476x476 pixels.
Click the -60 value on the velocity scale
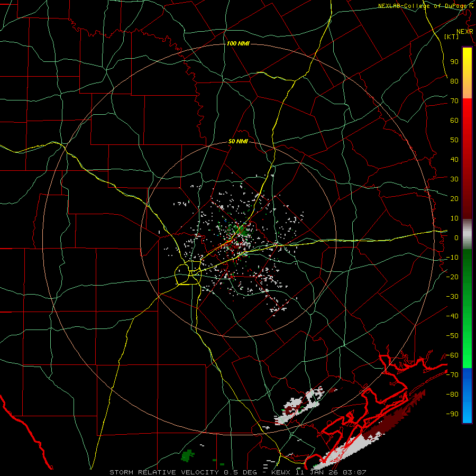452,355
